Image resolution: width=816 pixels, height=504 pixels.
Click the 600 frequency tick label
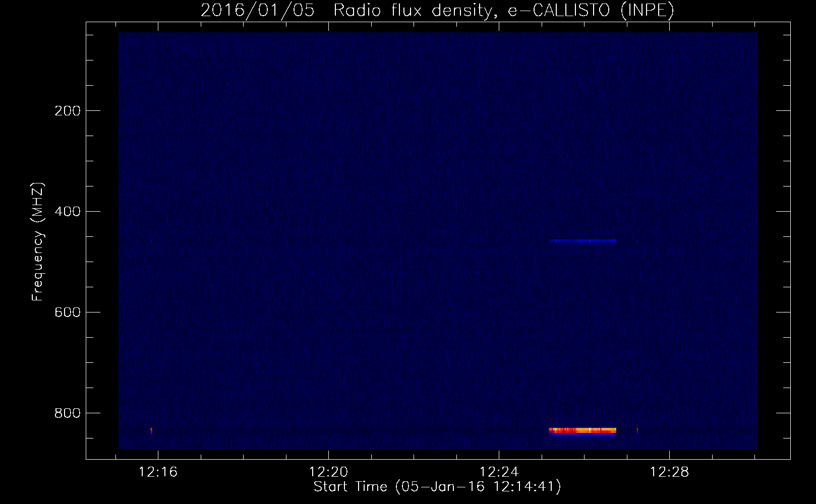(68, 312)
